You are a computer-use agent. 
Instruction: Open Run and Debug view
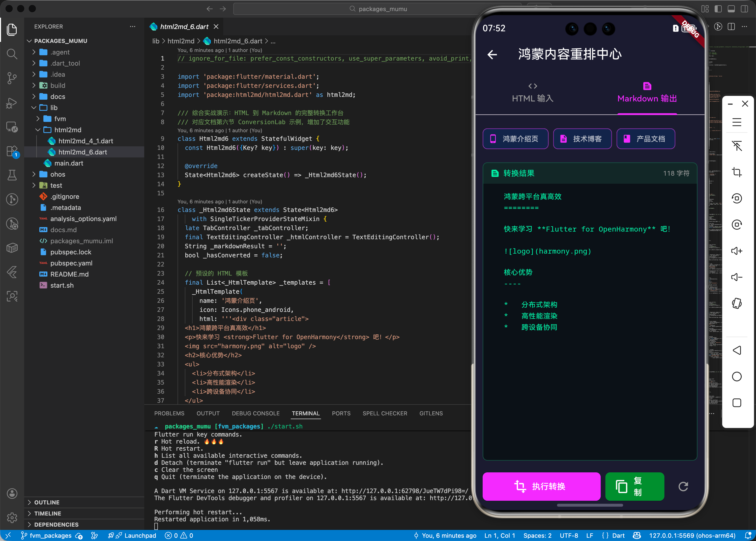pos(12,103)
